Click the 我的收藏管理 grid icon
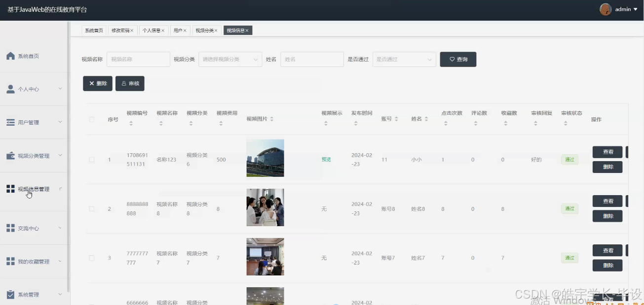Image resolution: width=644 pixels, height=305 pixels. (10, 261)
